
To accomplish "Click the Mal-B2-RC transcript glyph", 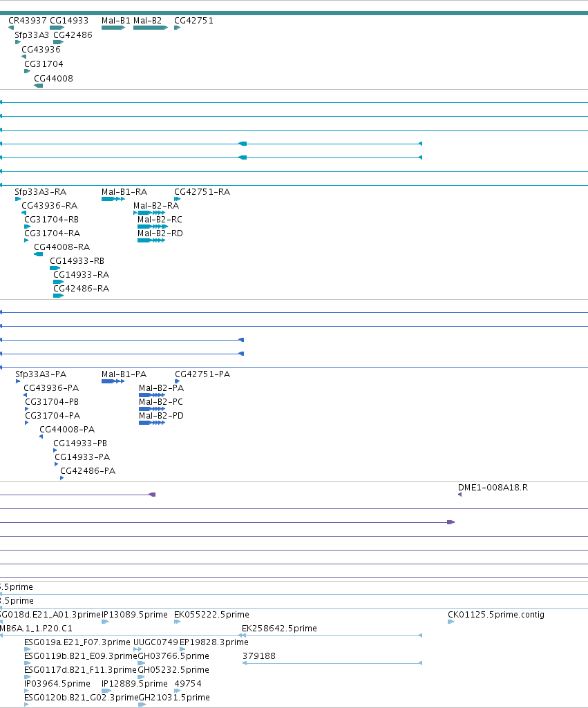I will 153,227.
